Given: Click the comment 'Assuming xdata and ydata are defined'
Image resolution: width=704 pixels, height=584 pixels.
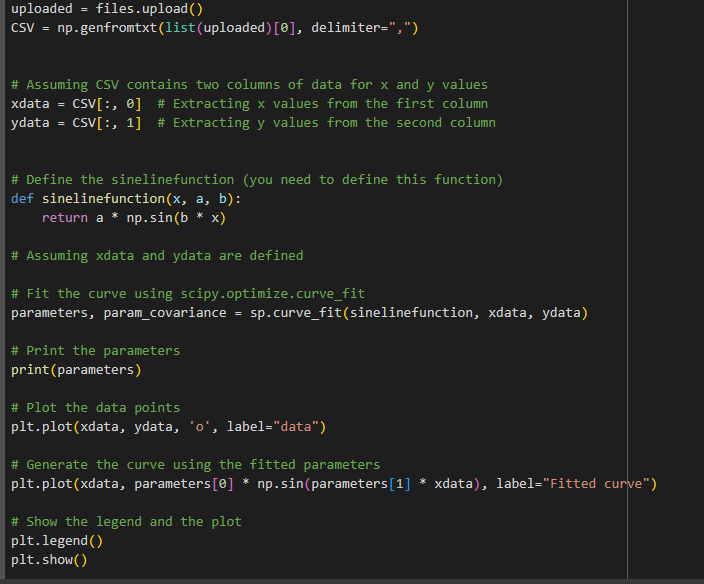Looking at the screenshot, I should tap(157, 255).
